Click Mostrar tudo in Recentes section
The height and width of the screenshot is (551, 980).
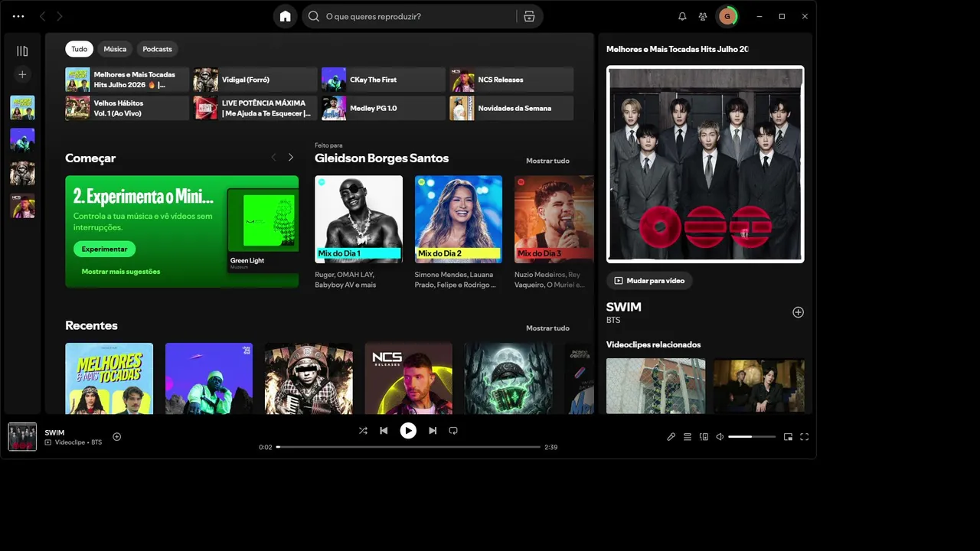point(547,328)
